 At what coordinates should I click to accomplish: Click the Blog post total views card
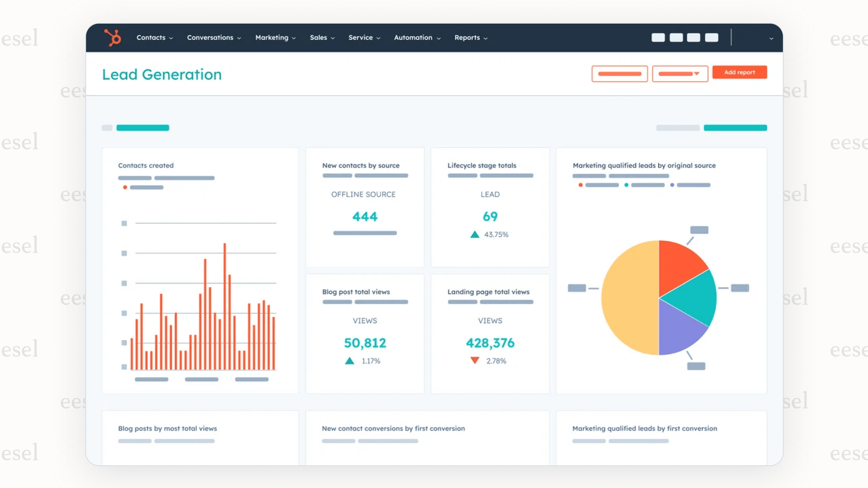pyautogui.click(x=365, y=333)
